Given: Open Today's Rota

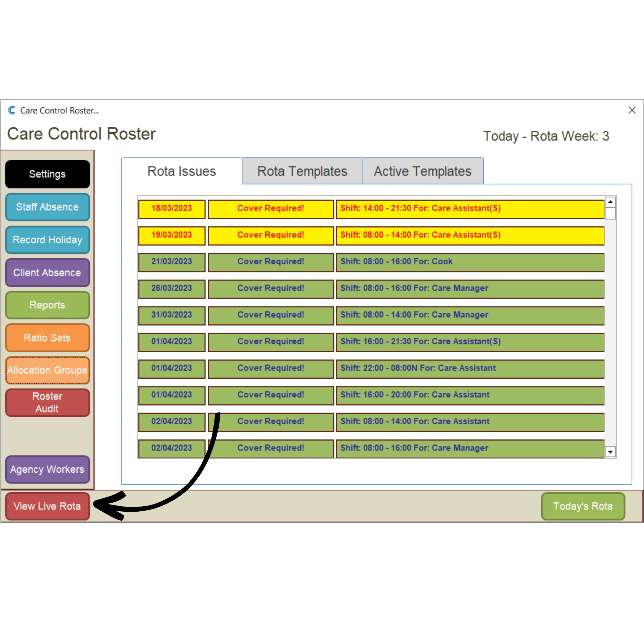Looking at the screenshot, I should (583, 506).
